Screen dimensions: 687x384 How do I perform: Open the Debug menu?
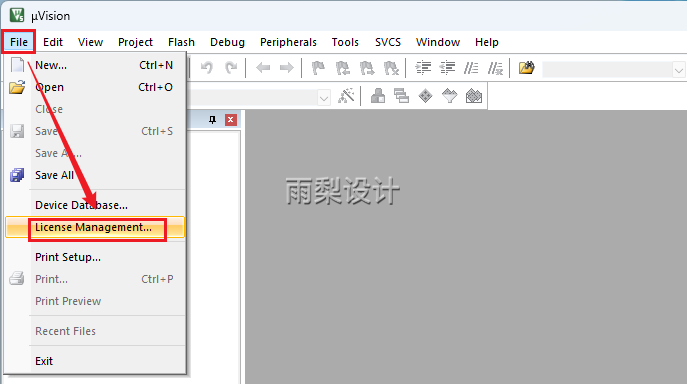227,42
